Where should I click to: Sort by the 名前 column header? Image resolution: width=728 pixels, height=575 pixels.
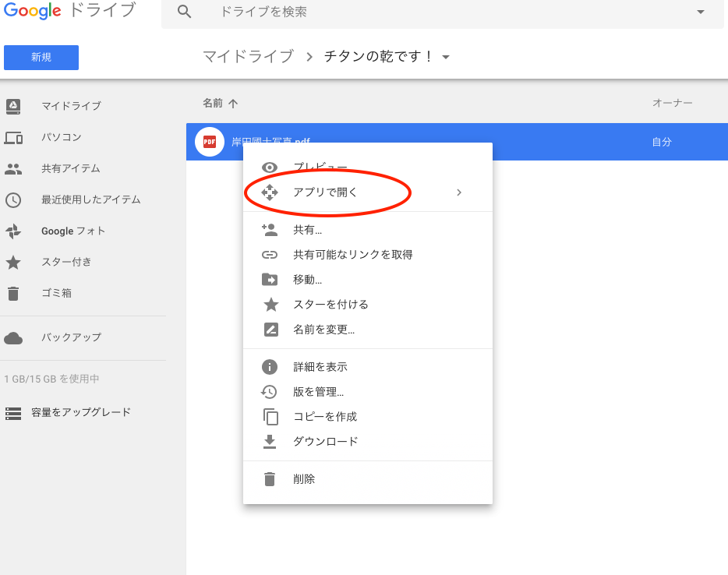(212, 103)
